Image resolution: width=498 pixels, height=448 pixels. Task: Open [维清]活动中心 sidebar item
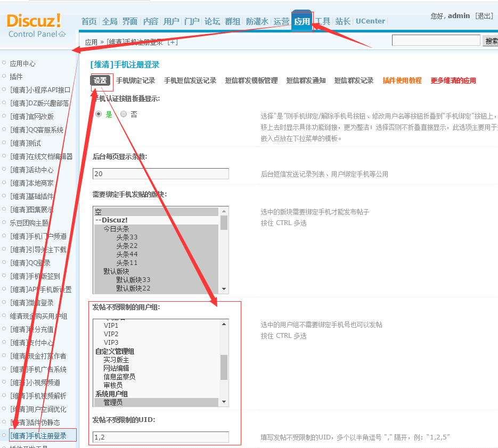point(32,170)
